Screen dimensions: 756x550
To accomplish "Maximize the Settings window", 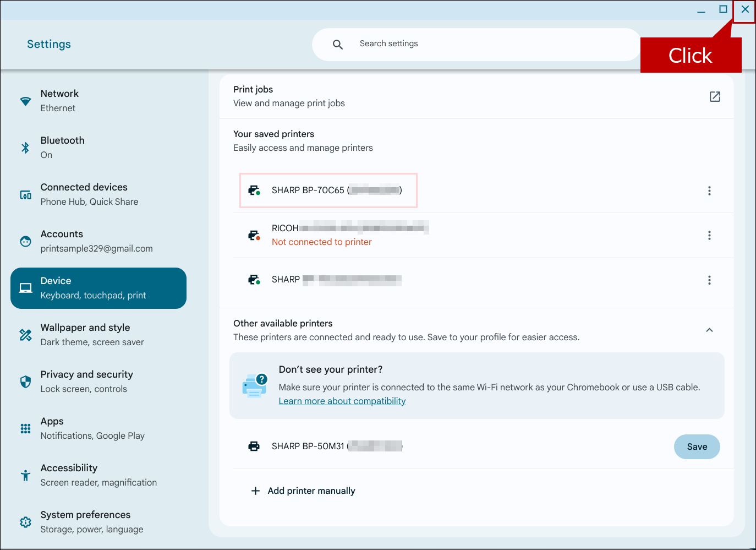I will point(723,9).
